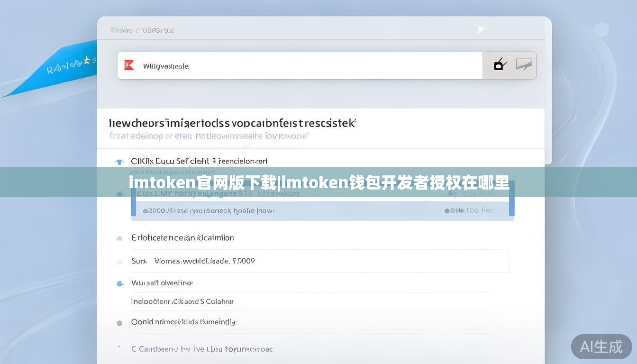Toggle the dot marker beside the Toc label on the right
The height and width of the screenshot is (364, 637).
pyautogui.click(x=446, y=210)
